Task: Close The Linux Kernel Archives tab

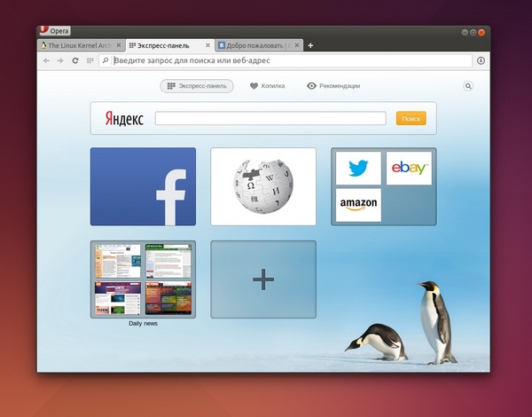Action: click(x=119, y=45)
